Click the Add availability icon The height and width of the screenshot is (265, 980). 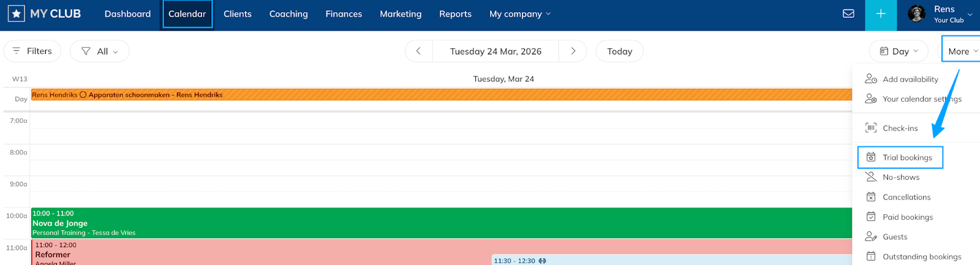pyautogui.click(x=870, y=79)
